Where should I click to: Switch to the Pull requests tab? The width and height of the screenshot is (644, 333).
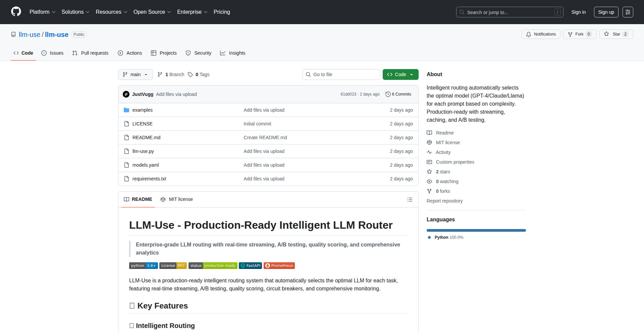90,53
